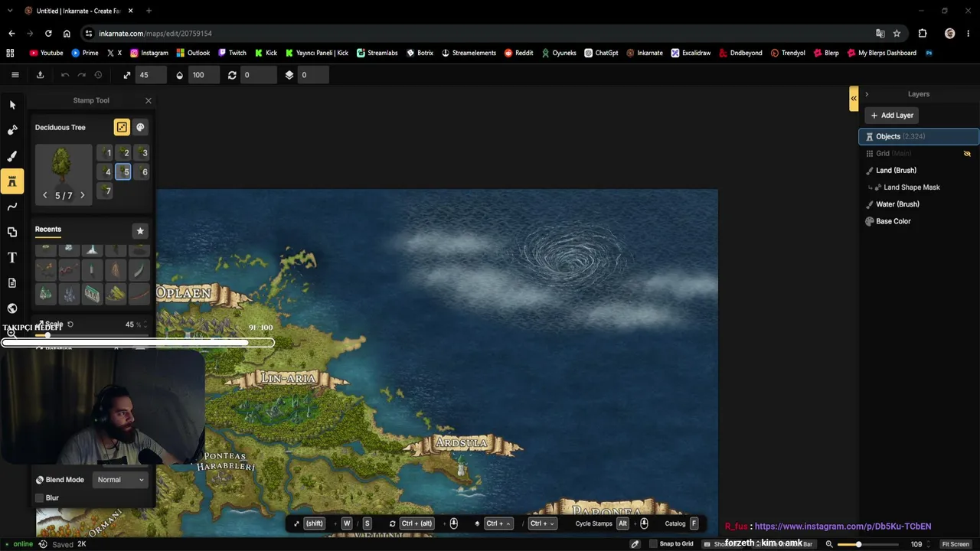980x551 pixels.
Task: Open the Youtube bookmark
Action: tap(47, 53)
